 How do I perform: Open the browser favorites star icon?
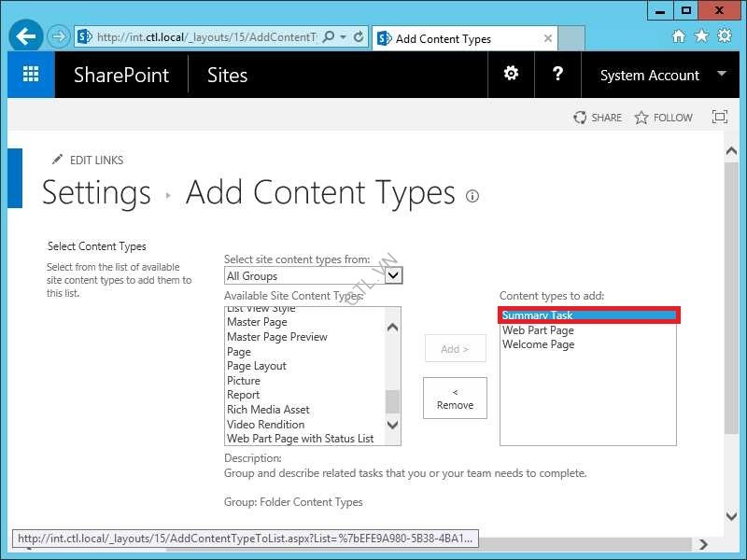point(700,37)
